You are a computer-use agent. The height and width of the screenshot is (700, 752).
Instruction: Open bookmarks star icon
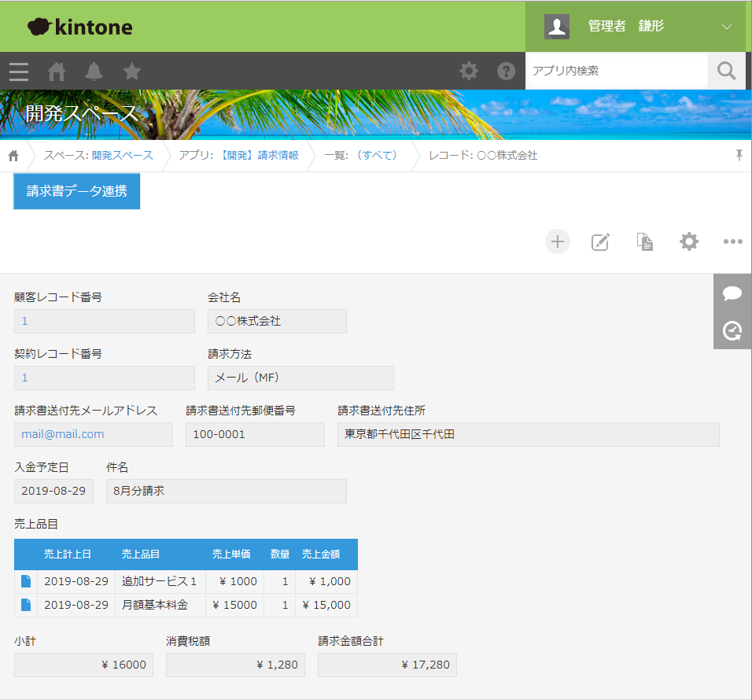(x=132, y=72)
